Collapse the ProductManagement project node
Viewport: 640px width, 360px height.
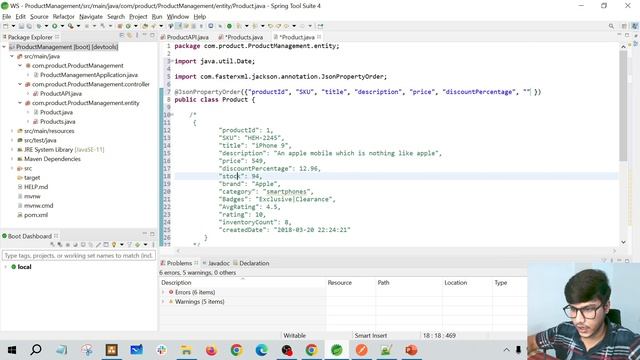tap(4, 47)
